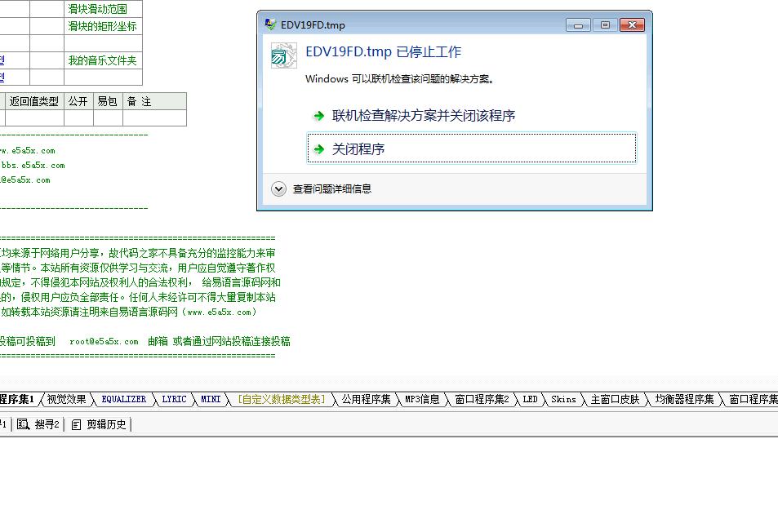
Task: Open the 搜寻2 panel tab
Action: click(x=38, y=424)
